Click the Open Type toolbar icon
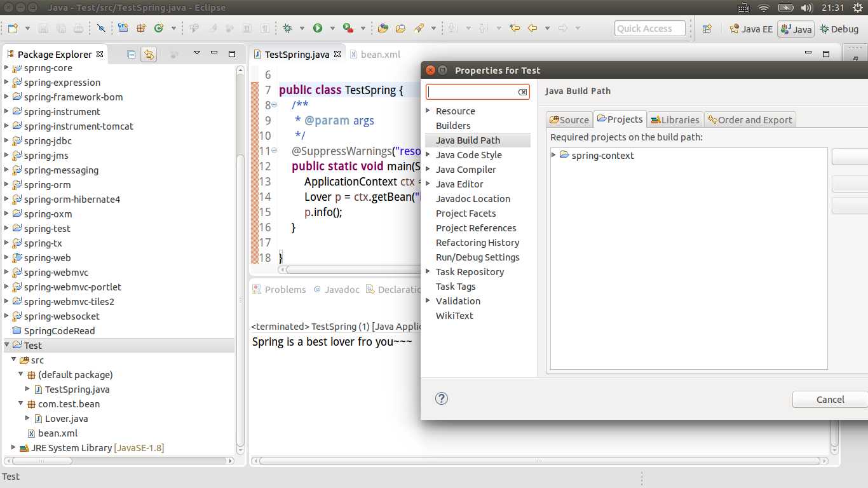The height and width of the screenshot is (488, 868). [383, 28]
